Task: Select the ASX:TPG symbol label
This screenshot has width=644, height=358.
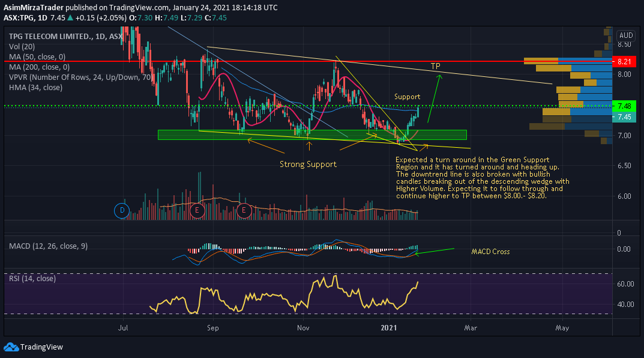Action: pos(19,18)
